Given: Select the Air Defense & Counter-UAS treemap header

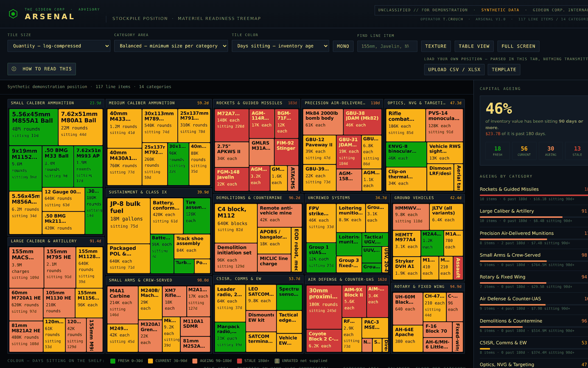Looking at the screenshot, I should click(x=347, y=279).
